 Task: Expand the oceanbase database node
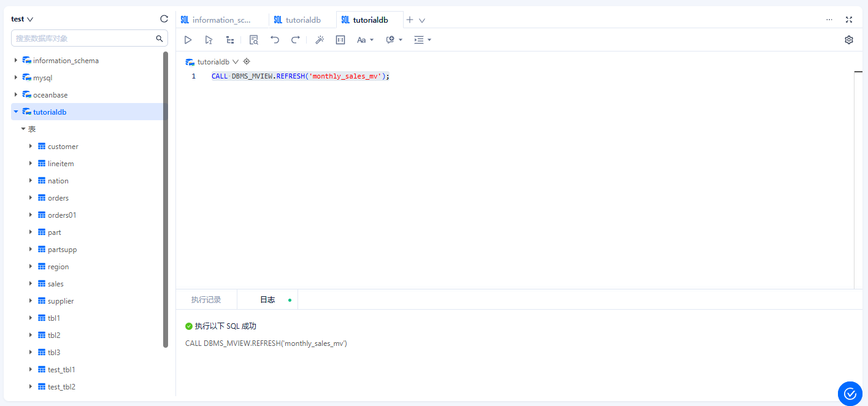point(16,95)
